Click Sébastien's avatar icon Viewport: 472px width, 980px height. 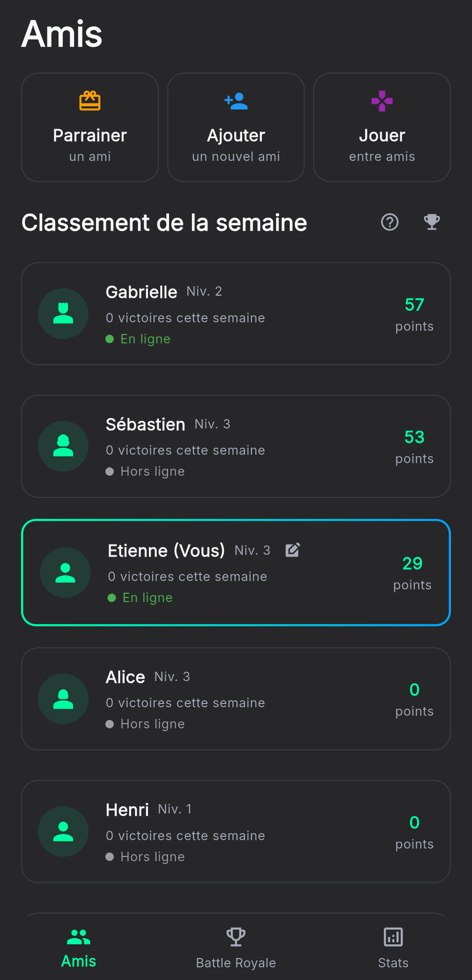pos(63,446)
